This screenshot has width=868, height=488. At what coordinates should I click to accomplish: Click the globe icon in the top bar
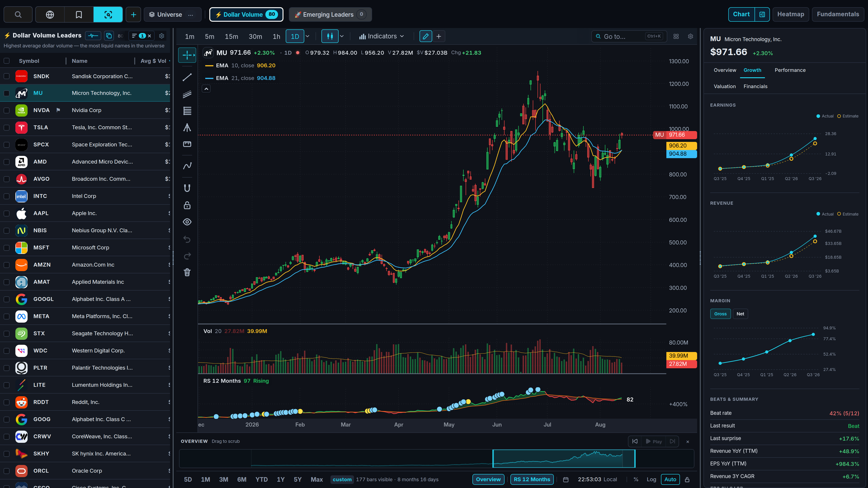pos(50,14)
